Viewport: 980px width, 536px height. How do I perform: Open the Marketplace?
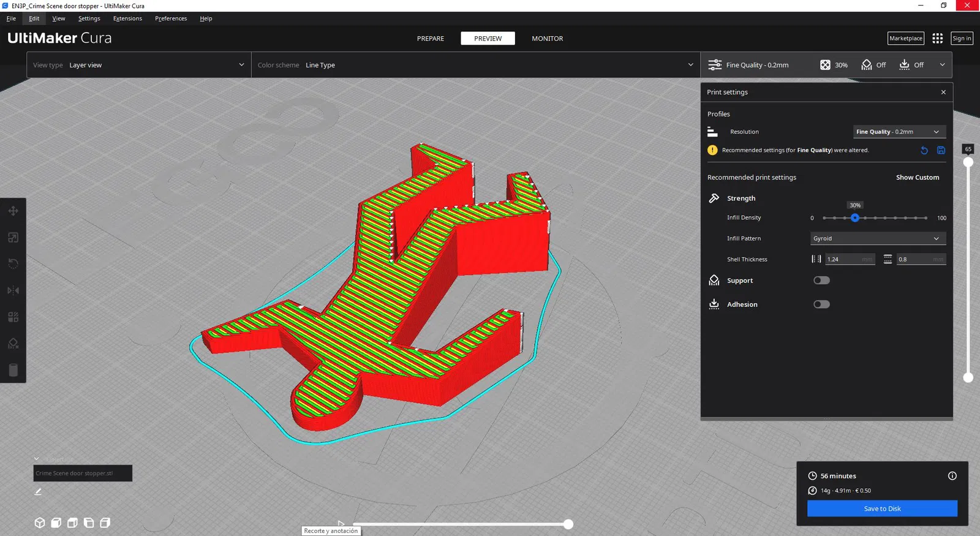point(906,39)
